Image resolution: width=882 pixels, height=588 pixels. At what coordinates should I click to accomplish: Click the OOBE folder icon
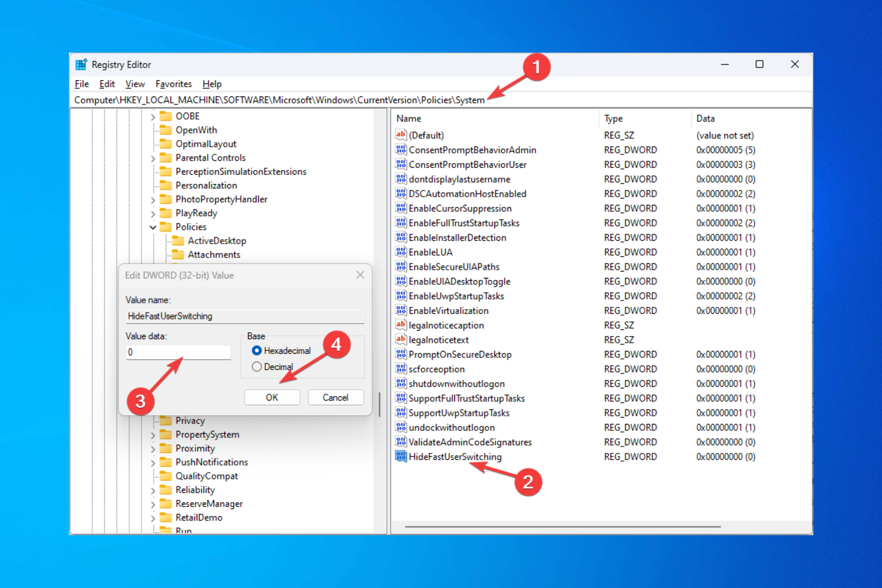coord(165,116)
